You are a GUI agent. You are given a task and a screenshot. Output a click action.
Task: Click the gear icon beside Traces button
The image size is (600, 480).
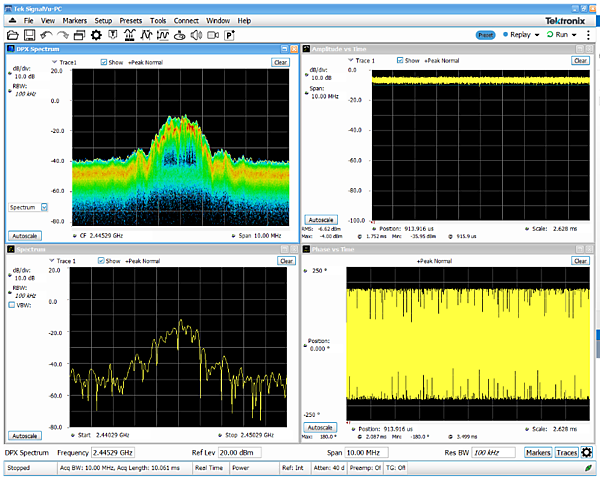[x=587, y=453]
